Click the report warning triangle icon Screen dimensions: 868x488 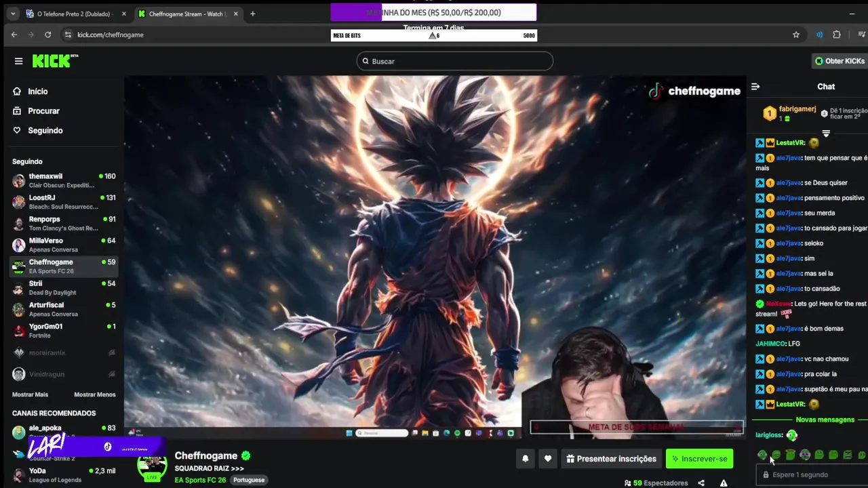724,483
